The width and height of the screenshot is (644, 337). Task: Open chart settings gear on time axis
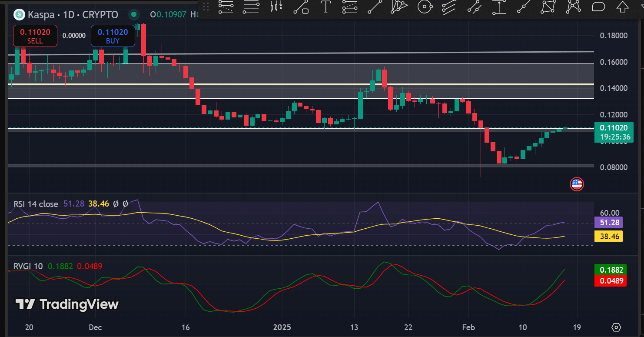tap(616, 327)
